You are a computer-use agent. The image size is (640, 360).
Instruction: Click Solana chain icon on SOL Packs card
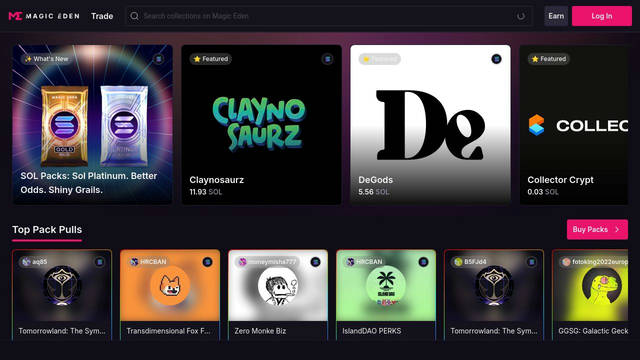pos(158,59)
